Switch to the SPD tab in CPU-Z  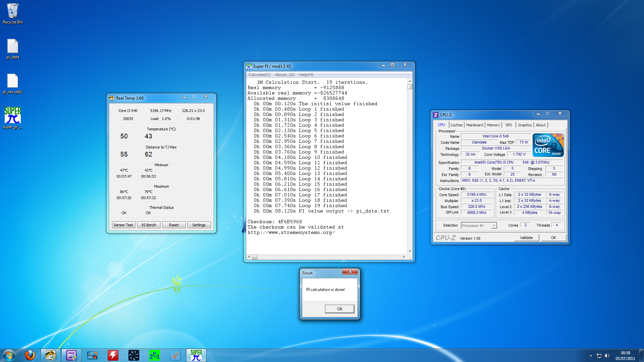509,125
